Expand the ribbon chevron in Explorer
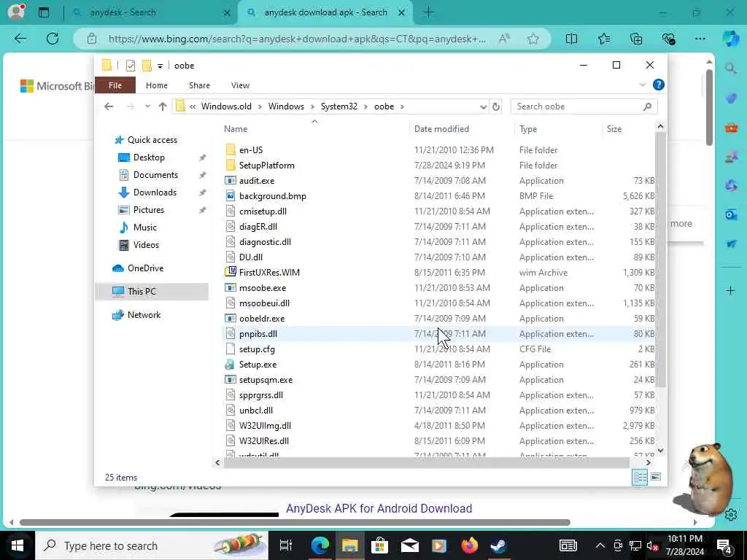Screen dimensions: 747x560 [642, 85]
